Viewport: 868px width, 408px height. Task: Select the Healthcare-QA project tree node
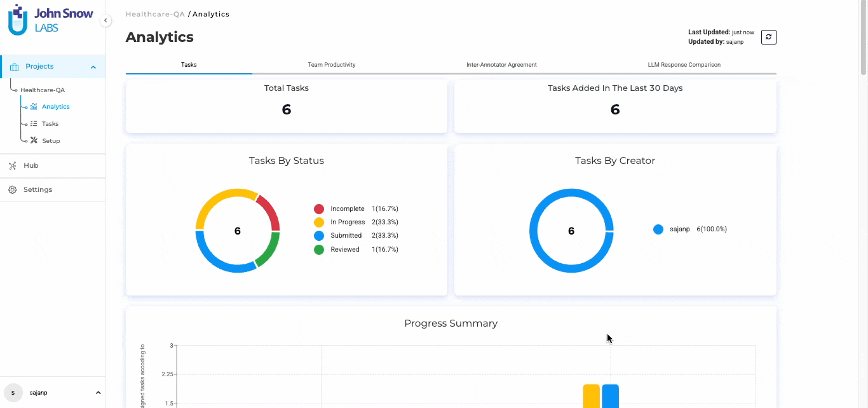tap(43, 90)
